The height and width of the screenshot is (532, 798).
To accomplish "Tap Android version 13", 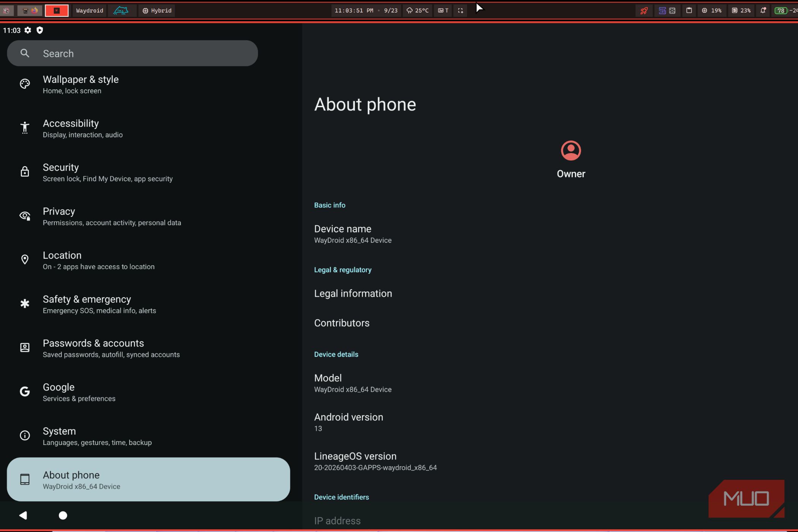I will (x=550, y=422).
